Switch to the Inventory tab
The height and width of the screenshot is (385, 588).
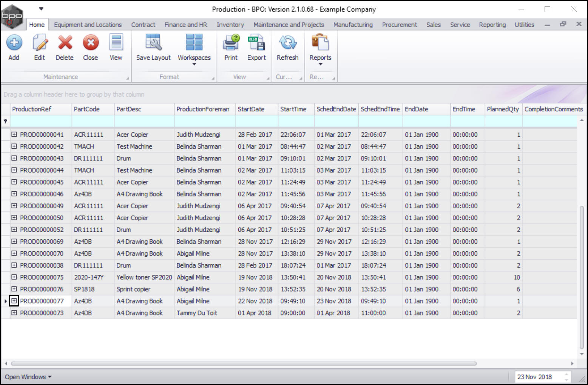[x=230, y=25]
